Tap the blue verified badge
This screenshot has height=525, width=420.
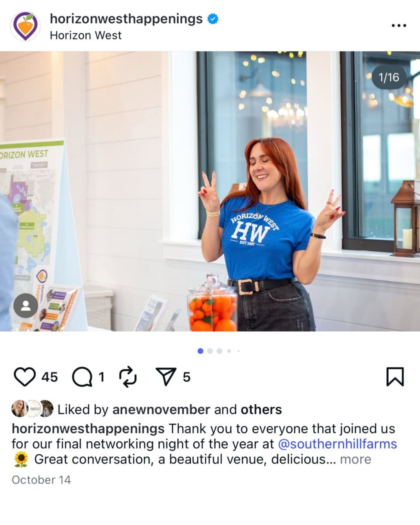point(213,19)
